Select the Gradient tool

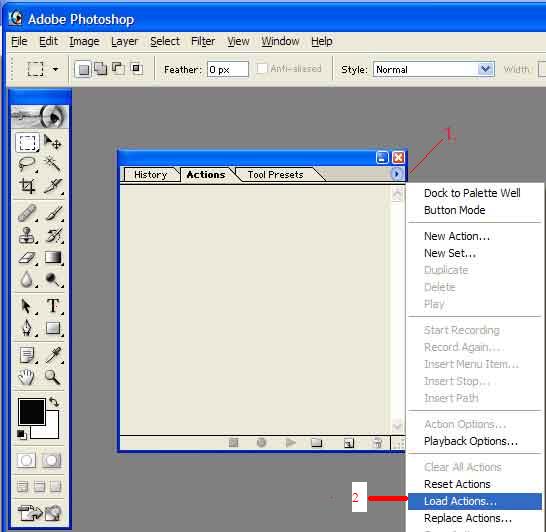[x=53, y=258]
